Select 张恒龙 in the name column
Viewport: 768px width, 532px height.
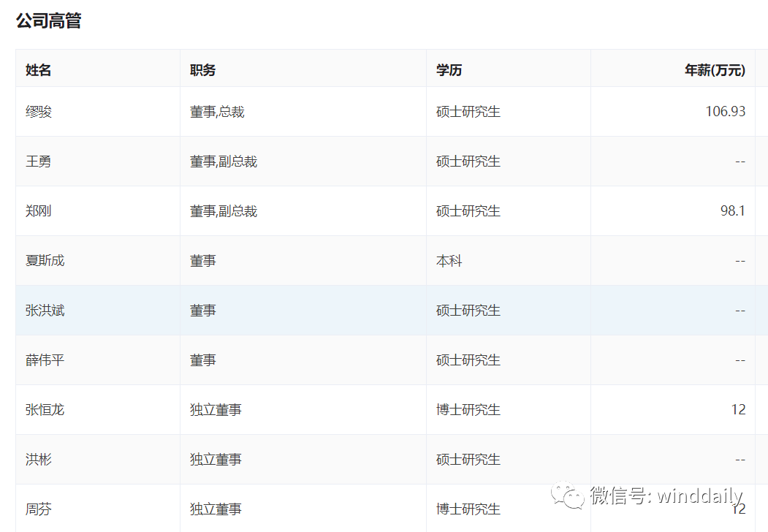pos(45,410)
